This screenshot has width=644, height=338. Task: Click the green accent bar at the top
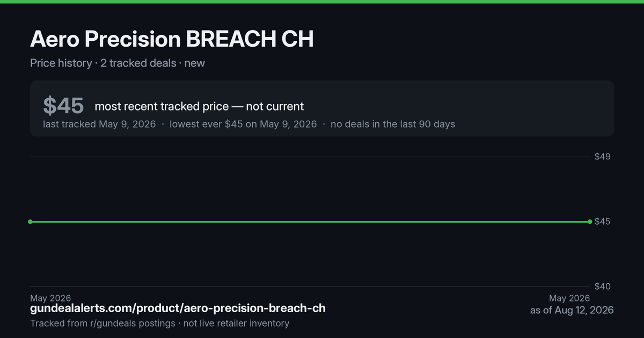pos(322,2)
